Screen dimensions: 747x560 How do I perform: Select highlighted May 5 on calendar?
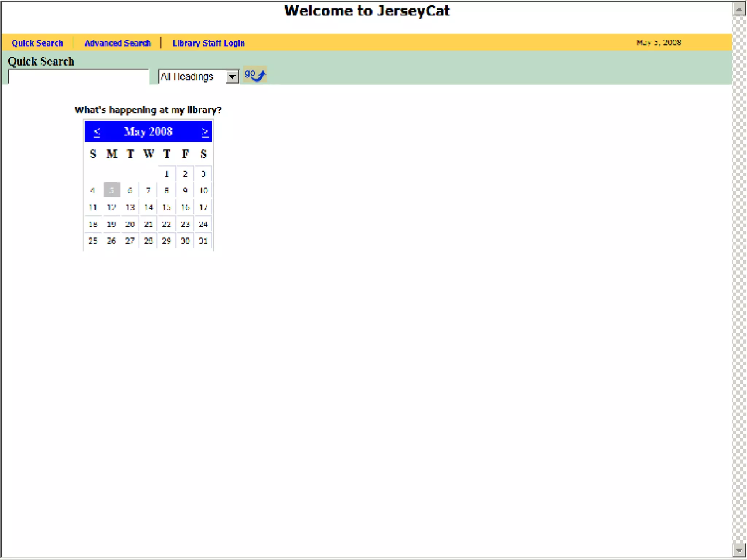pos(112,190)
